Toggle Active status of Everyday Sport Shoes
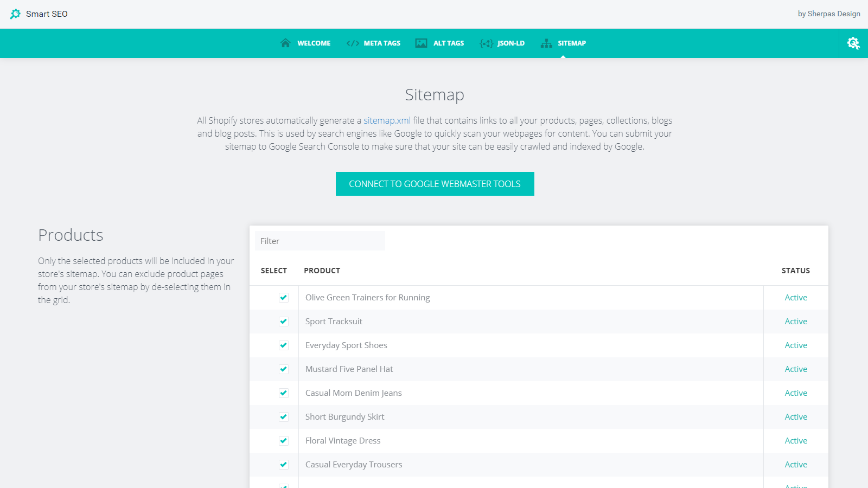The height and width of the screenshot is (488, 868). [796, 345]
